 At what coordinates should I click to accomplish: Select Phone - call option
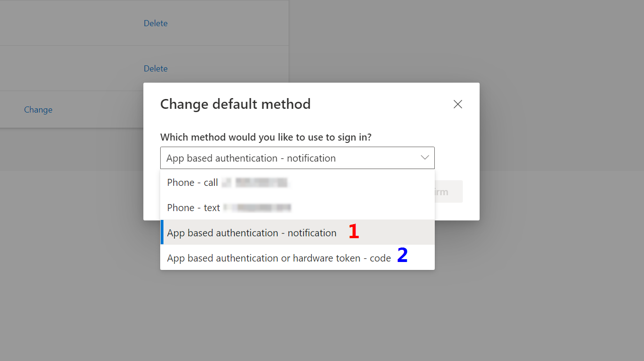(x=297, y=182)
